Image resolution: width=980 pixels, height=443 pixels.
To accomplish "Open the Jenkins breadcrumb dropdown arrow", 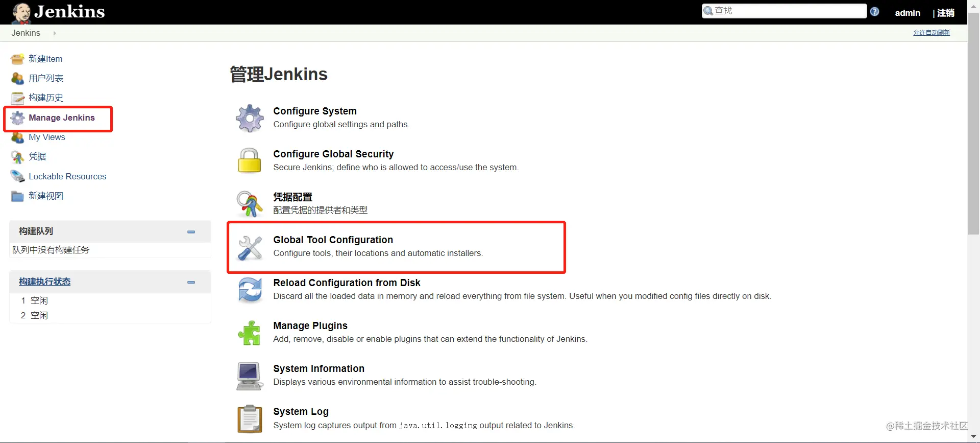I will 55,33.
